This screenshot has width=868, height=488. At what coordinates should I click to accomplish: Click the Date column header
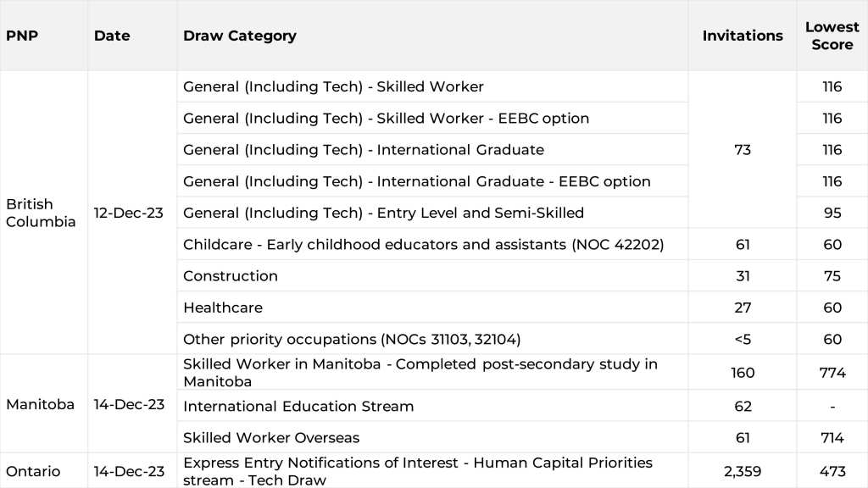[x=110, y=36]
